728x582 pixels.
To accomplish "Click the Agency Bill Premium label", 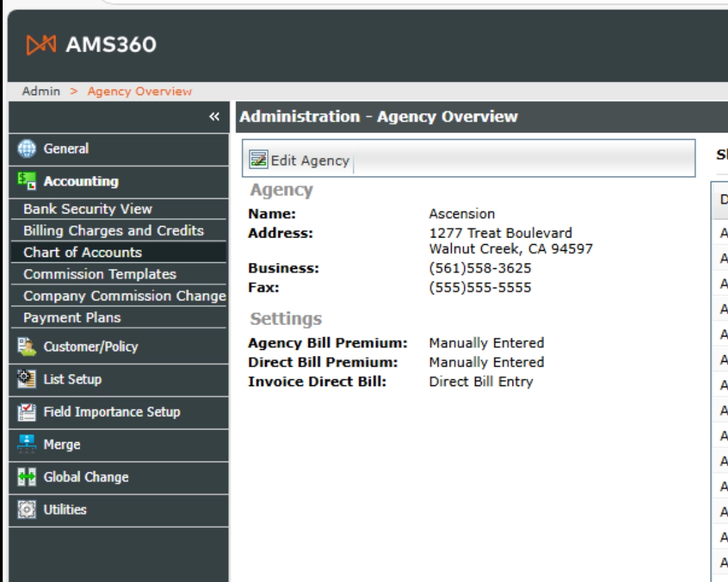I will pos(328,343).
